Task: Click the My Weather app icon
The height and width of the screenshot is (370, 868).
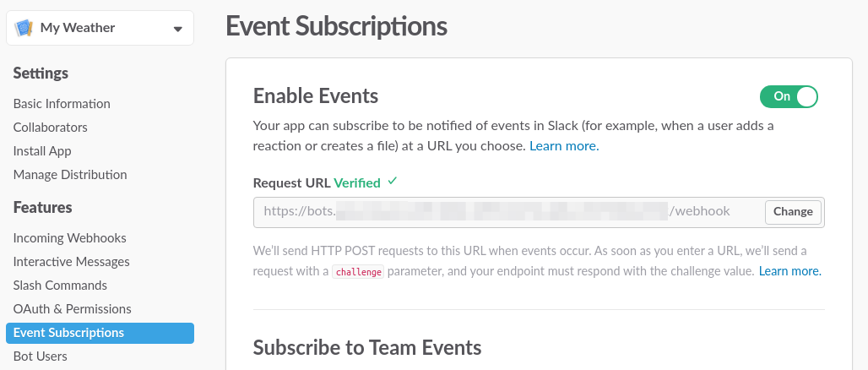Action: (x=24, y=28)
